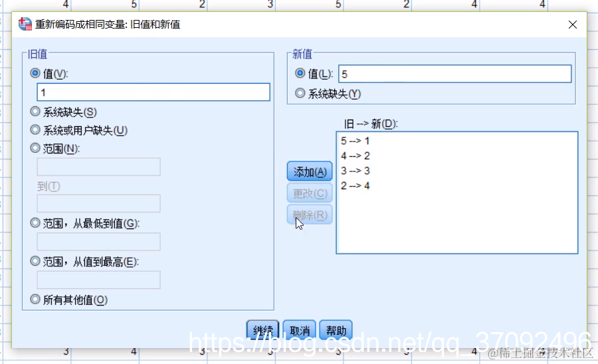Choose 范围，从最低到值(G) option
This screenshot has width=598, height=364.
coord(35,223)
